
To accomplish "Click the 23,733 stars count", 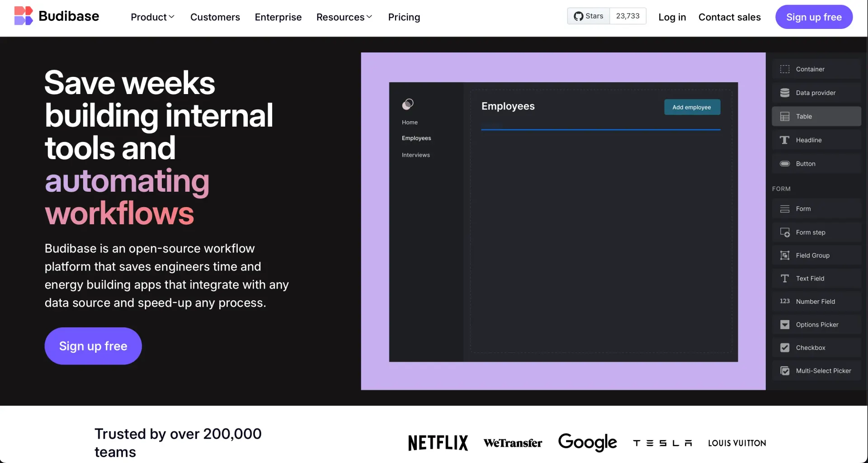I will point(627,16).
